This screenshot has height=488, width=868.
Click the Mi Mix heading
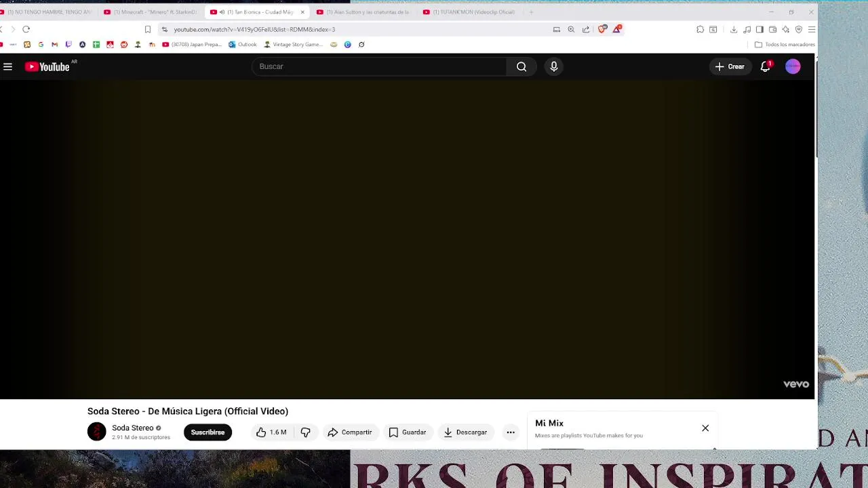549,423
